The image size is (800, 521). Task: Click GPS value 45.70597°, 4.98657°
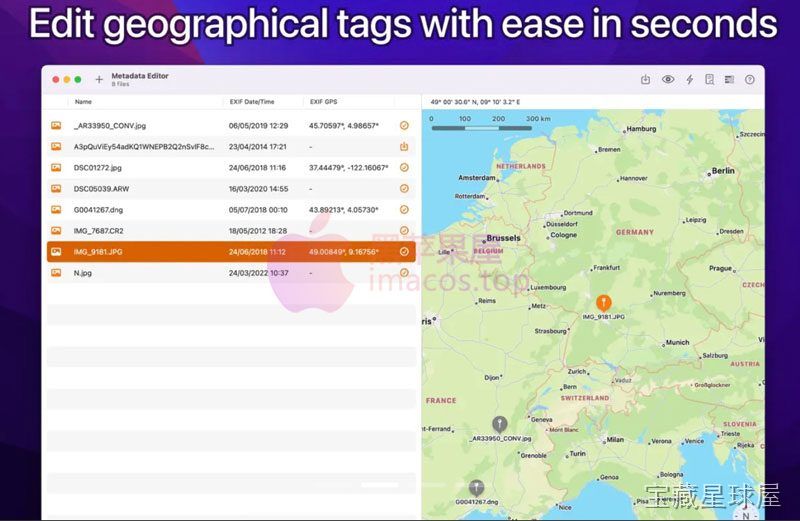pyautogui.click(x=343, y=126)
